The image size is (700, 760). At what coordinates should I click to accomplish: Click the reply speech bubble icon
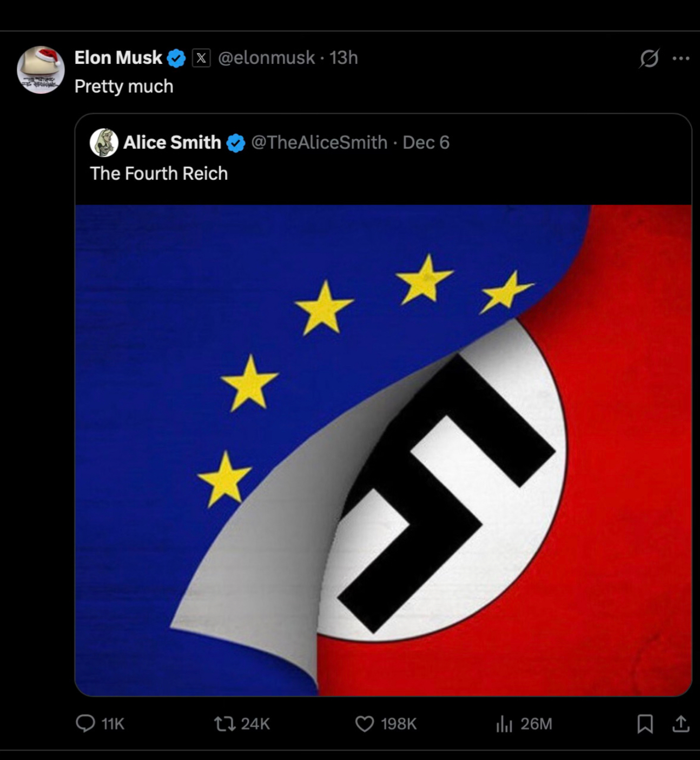[85, 724]
